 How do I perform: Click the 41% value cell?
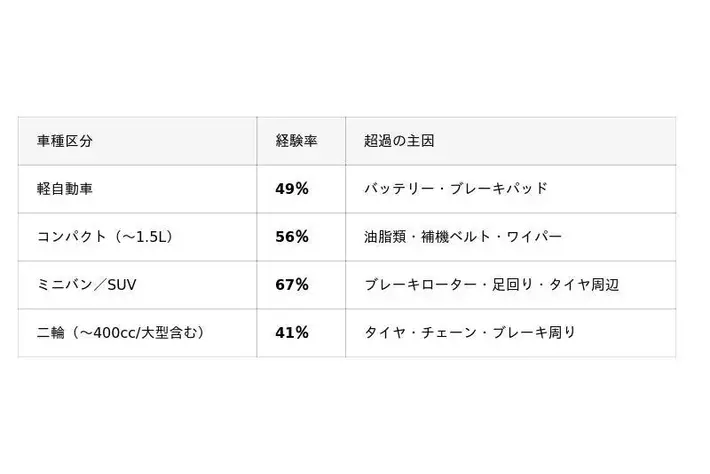[301, 333]
